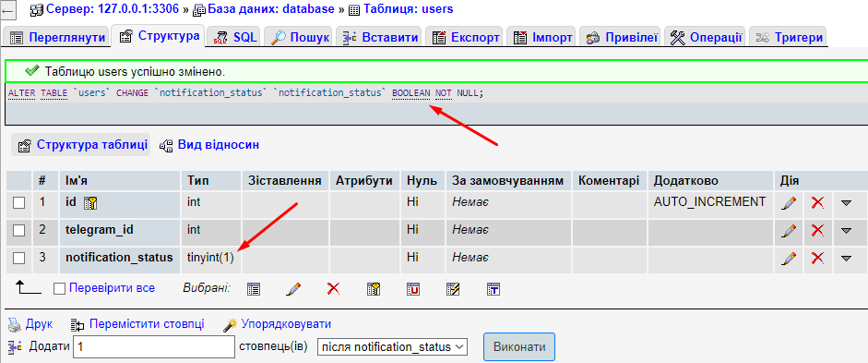Edit the telegram_id column with pencil icon
868x363 pixels.
[x=789, y=230]
